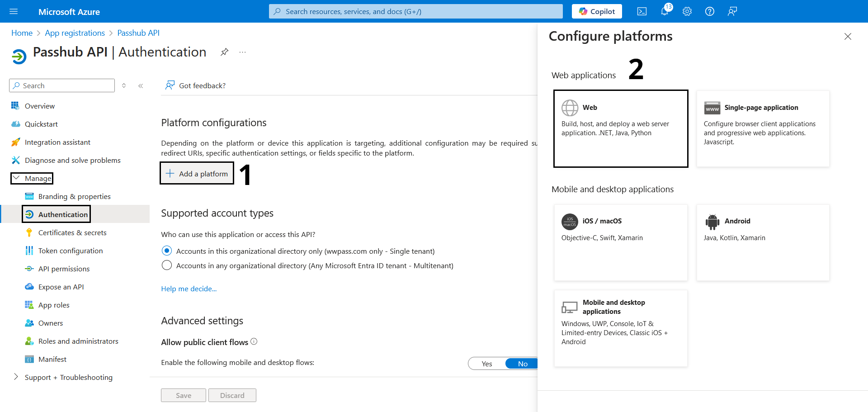Click the Integration assistant rocket icon
The width and height of the screenshot is (868, 412).
click(15, 142)
